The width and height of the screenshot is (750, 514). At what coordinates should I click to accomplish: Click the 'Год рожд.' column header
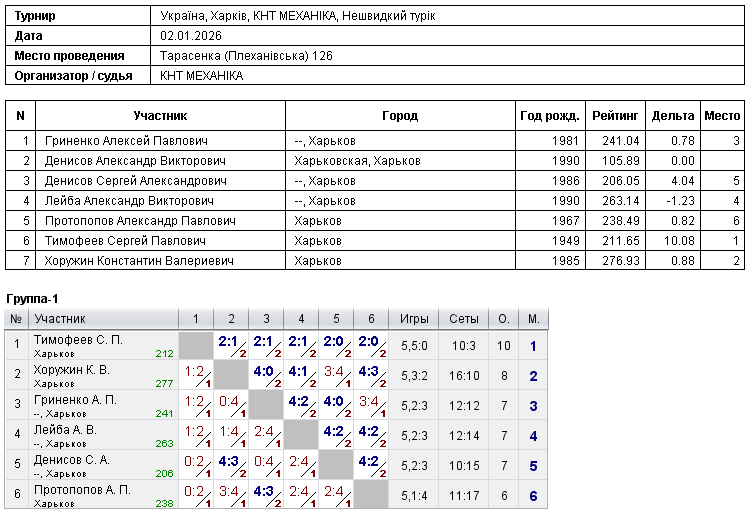click(550, 116)
